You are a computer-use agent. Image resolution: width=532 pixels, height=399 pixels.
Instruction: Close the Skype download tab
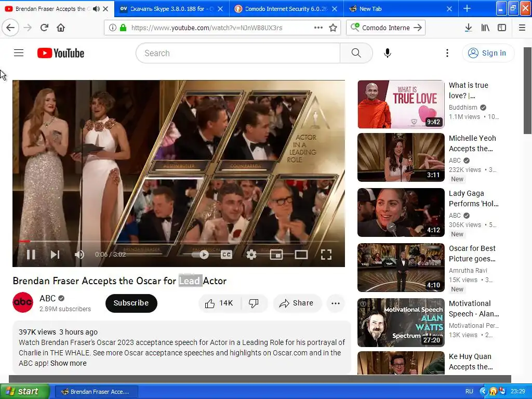pyautogui.click(x=220, y=9)
